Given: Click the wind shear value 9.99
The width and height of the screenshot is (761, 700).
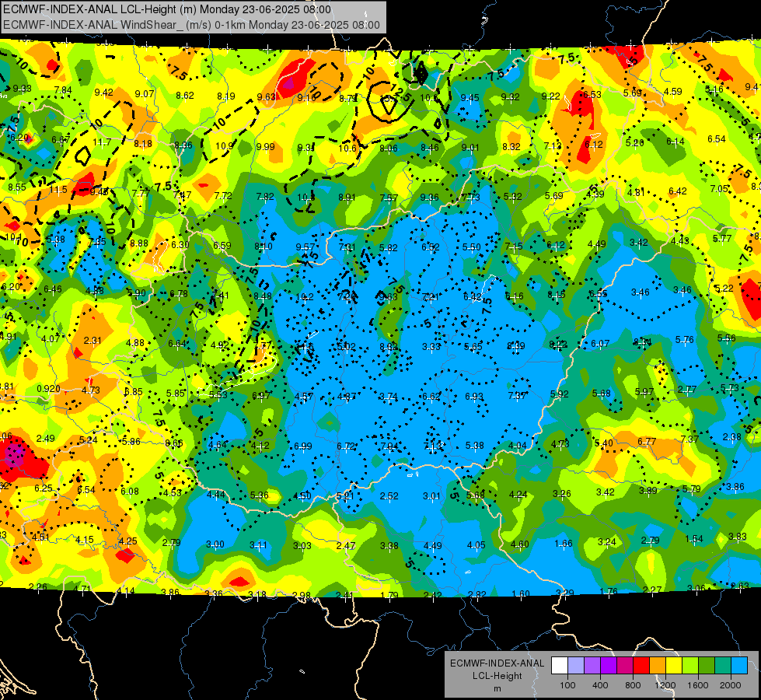Looking at the screenshot, I should (x=266, y=147).
